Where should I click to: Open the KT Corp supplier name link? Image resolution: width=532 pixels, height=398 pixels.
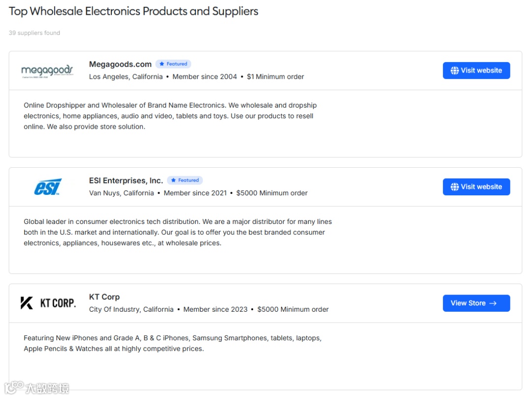point(104,297)
